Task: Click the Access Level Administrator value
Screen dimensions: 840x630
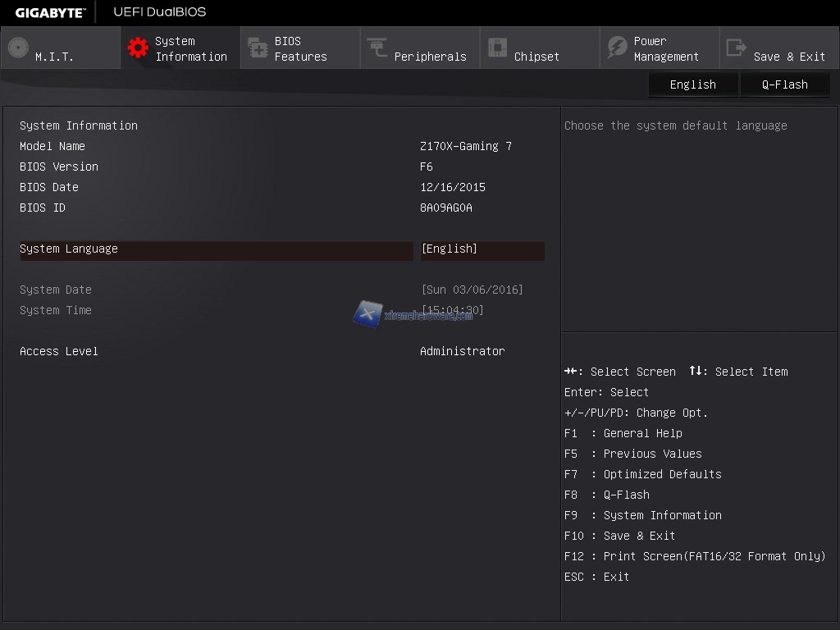Action: click(x=462, y=351)
